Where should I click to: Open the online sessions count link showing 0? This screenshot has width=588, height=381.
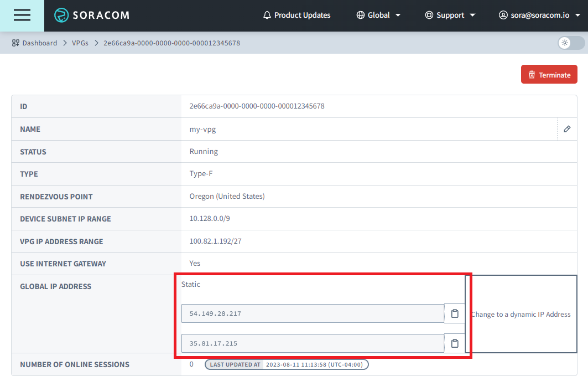(x=191, y=364)
